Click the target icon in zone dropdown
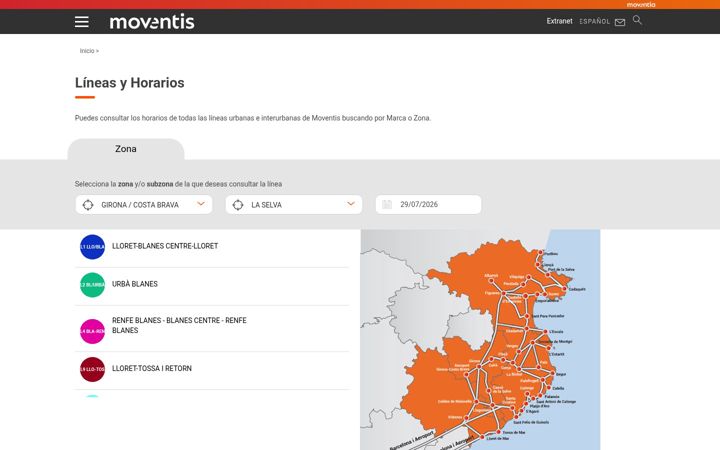This screenshot has width=720, height=450. point(88,205)
